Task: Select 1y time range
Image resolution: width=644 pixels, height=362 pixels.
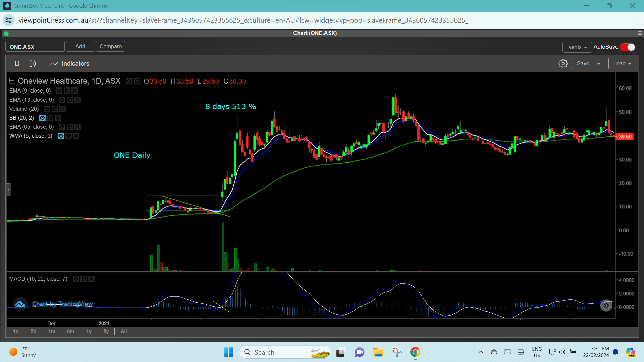Action: pyautogui.click(x=89, y=331)
